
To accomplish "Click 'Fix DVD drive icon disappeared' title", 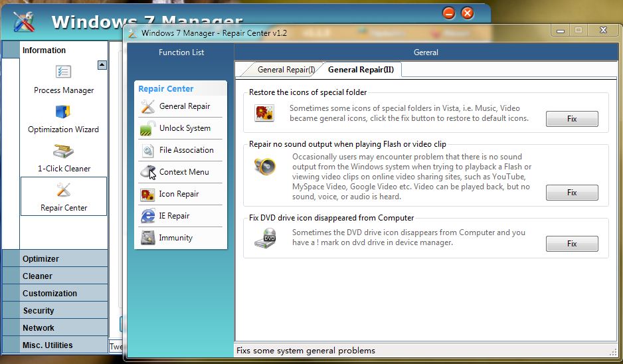I will click(331, 218).
